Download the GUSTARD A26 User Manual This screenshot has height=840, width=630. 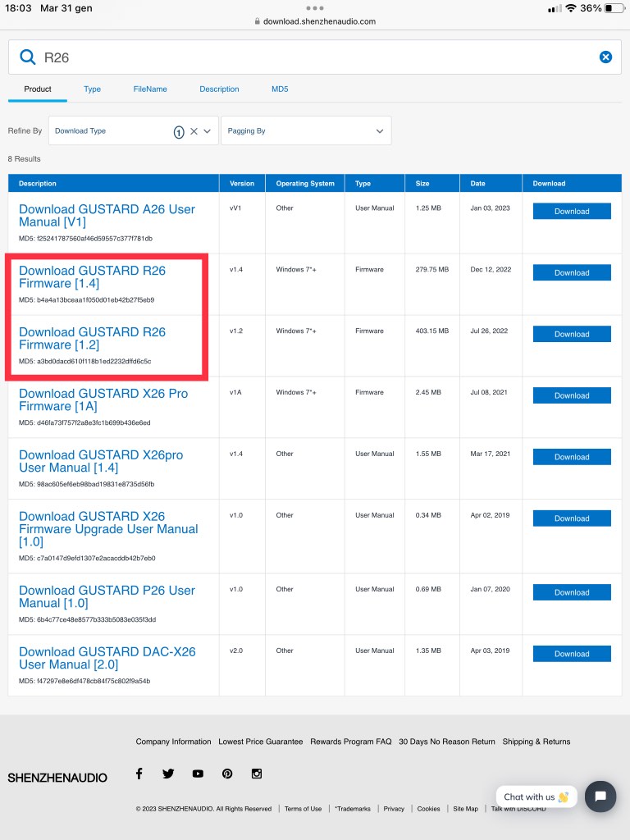[x=572, y=211]
